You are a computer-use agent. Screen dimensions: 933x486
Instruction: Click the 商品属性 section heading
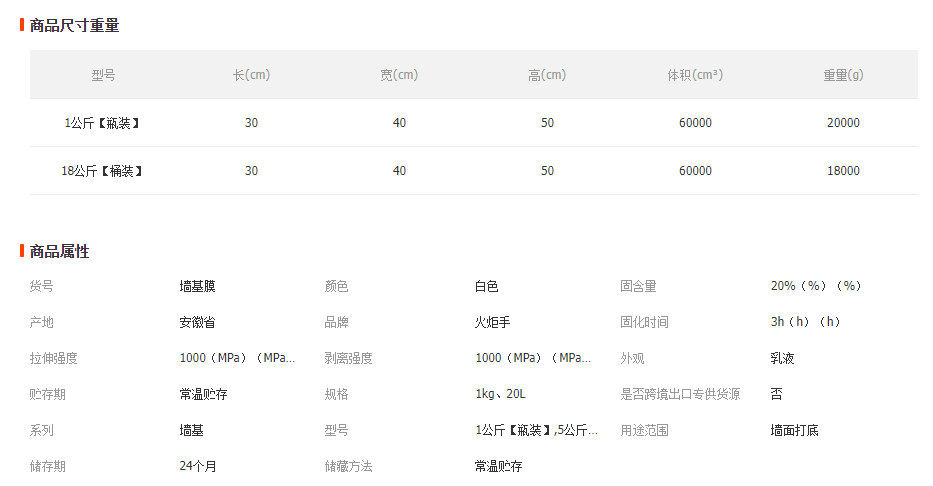click(x=60, y=251)
